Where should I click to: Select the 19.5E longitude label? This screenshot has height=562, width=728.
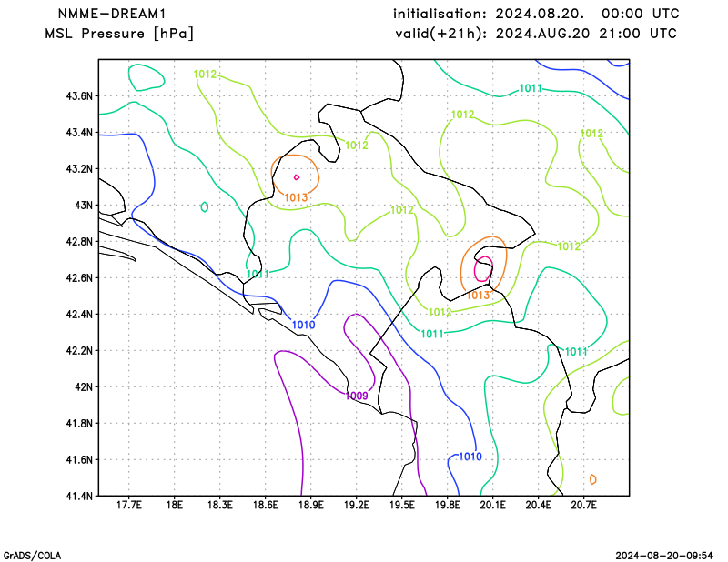tap(401, 505)
